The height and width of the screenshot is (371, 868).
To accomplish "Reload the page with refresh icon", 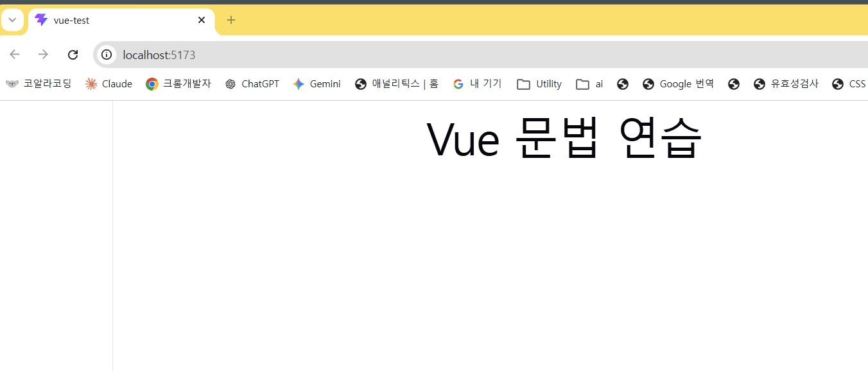I will (73, 55).
